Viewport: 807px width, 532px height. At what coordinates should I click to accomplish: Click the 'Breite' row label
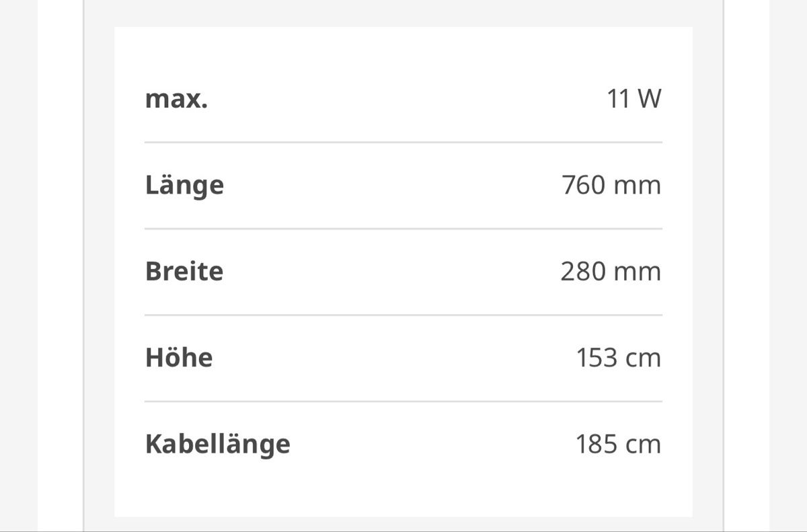[x=184, y=272]
